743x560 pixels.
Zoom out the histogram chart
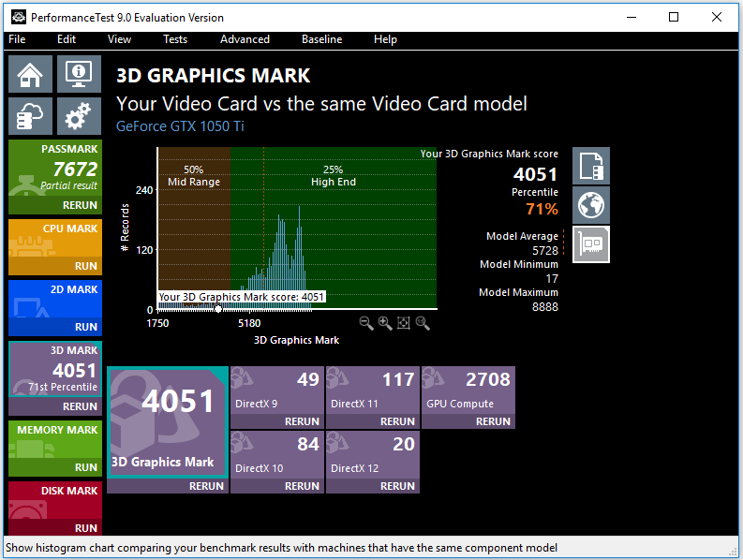366,323
